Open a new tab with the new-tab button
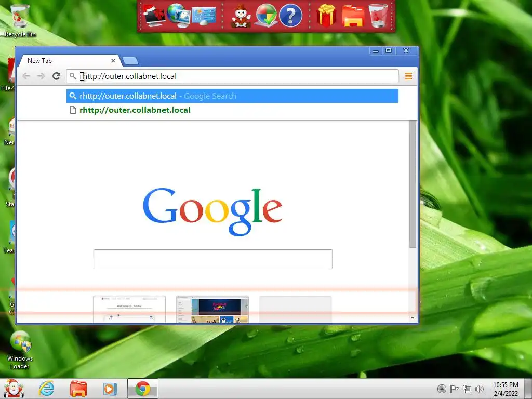 tap(130, 61)
